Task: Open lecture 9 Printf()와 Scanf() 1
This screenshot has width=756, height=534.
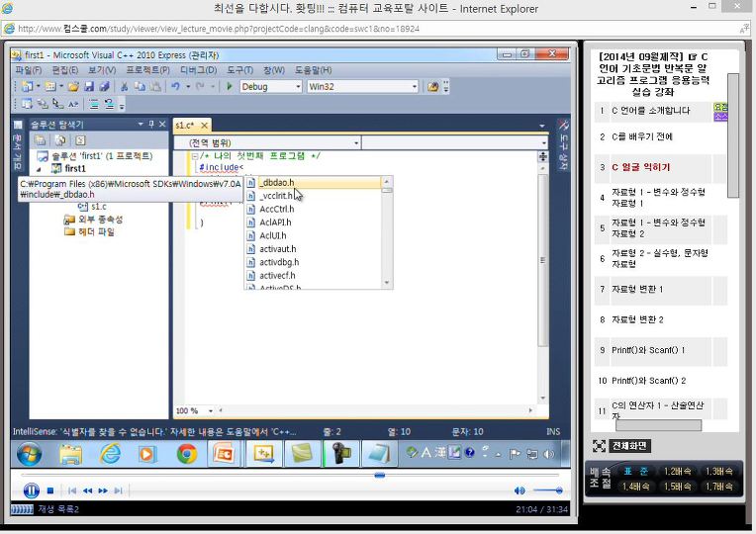Action: click(648, 350)
